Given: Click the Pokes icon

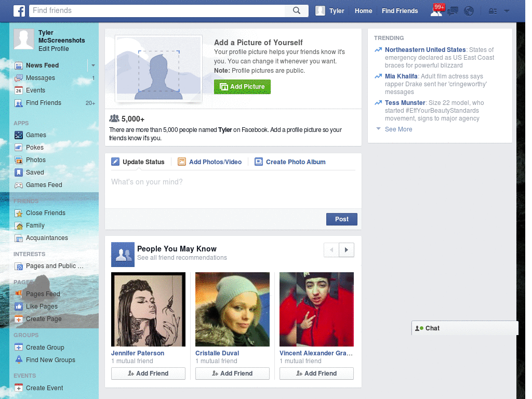Looking at the screenshot, I should (19, 148).
